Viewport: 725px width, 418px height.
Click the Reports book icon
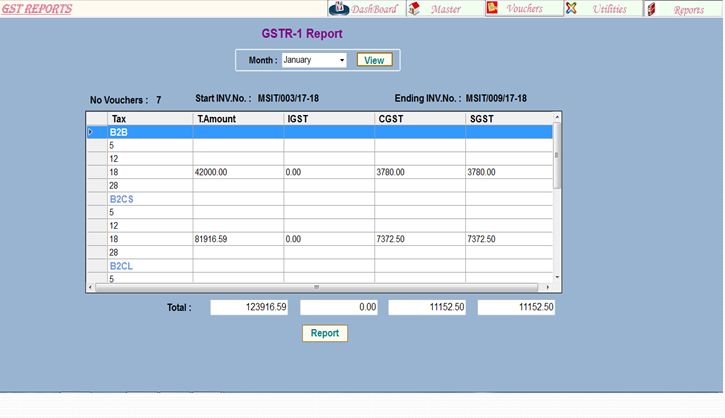coord(651,9)
